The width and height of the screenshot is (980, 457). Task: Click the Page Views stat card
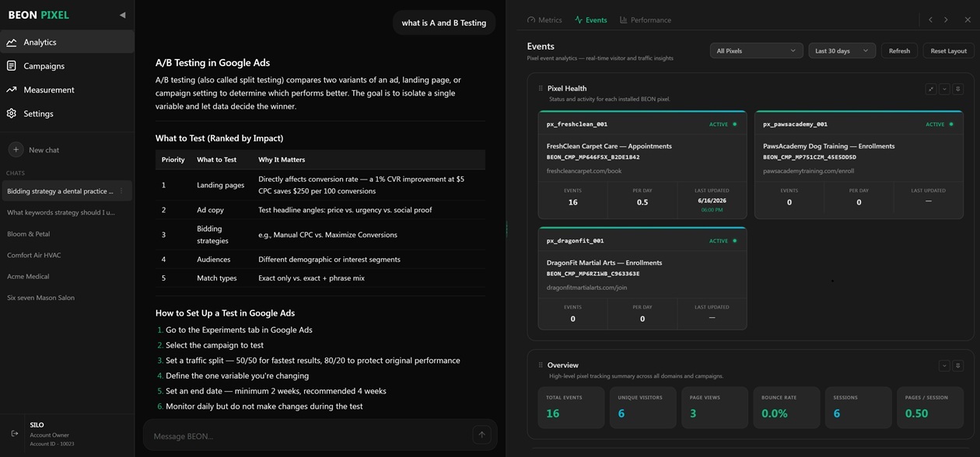[715, 407]
